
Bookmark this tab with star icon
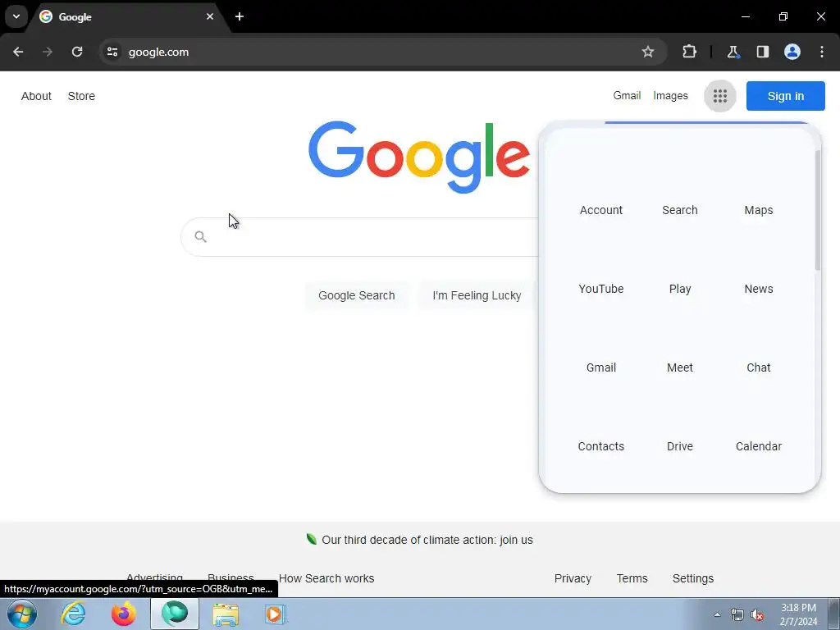click(648, 52)
